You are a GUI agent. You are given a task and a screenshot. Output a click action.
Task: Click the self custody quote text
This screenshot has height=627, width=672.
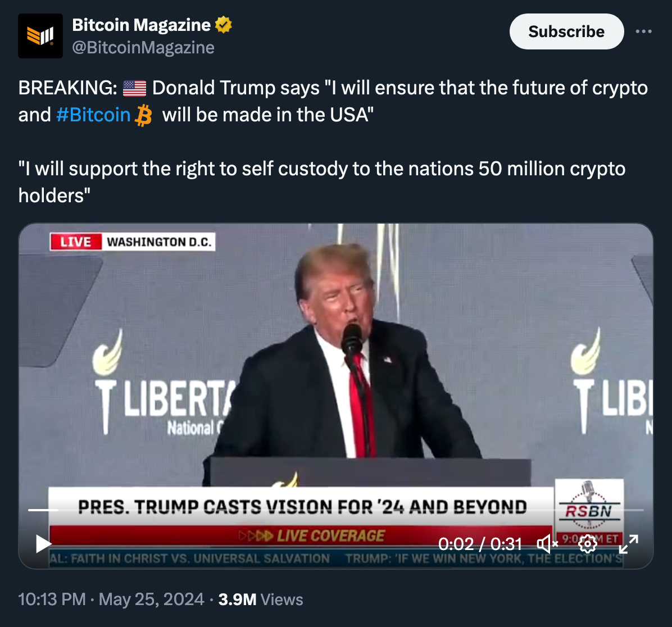coord(322,182)
